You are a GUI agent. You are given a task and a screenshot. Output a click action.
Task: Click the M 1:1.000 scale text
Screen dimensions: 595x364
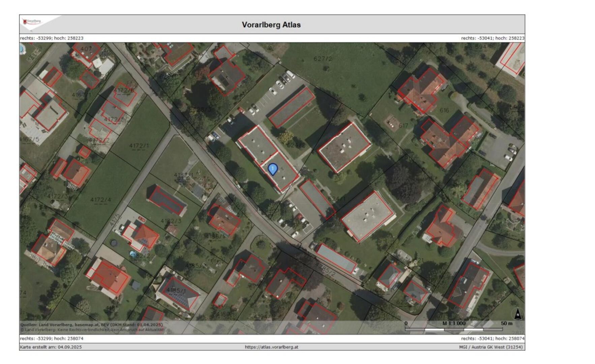(454, 323)
